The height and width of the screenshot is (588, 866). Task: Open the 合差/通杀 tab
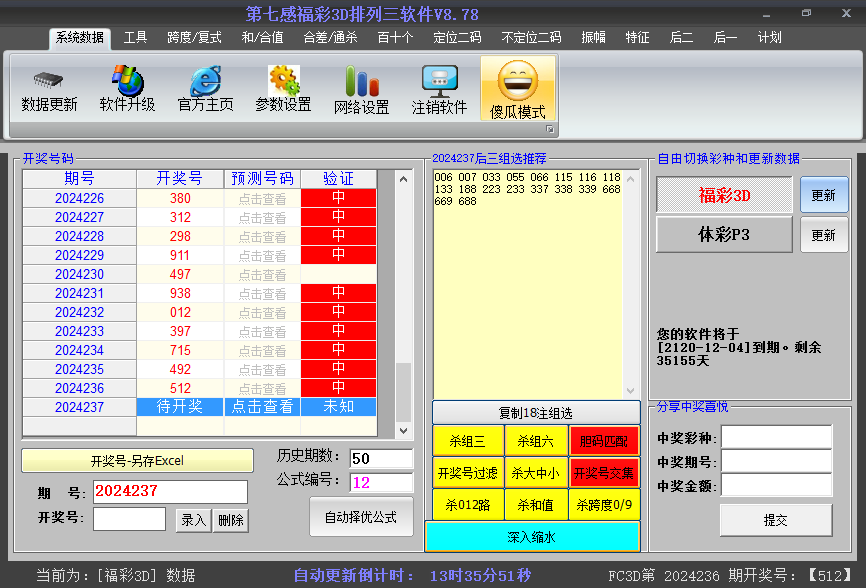[x=330, y=38]
